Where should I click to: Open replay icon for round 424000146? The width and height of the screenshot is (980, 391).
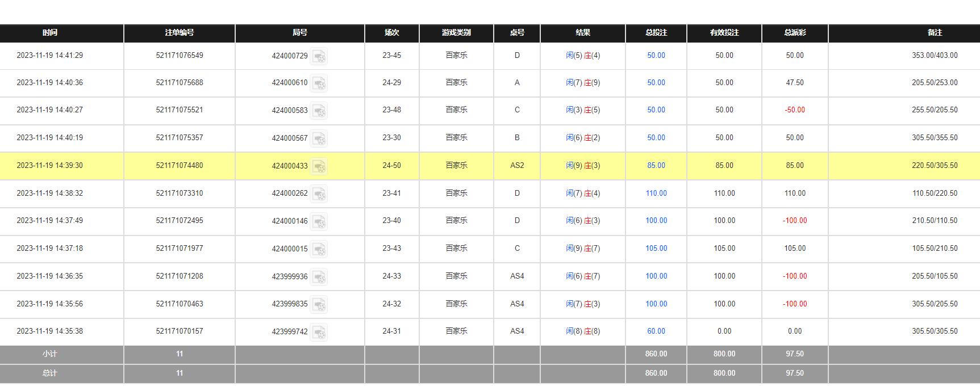319,221
